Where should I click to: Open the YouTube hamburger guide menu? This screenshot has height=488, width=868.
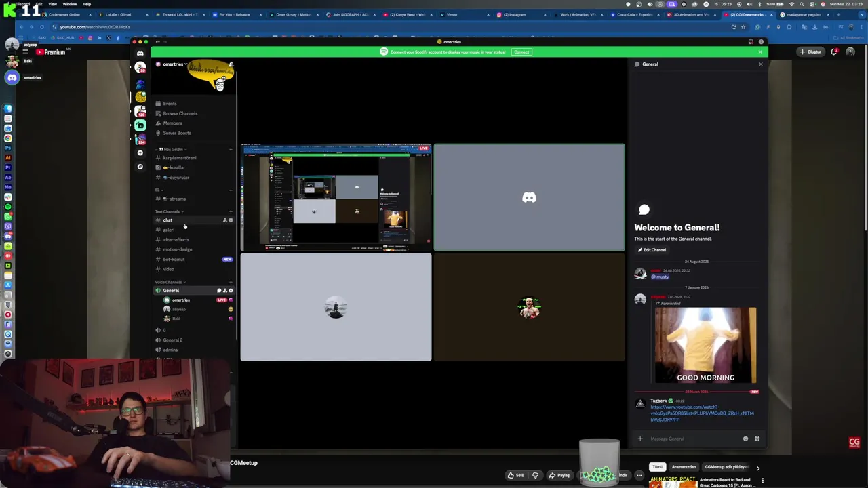point(25,52)
